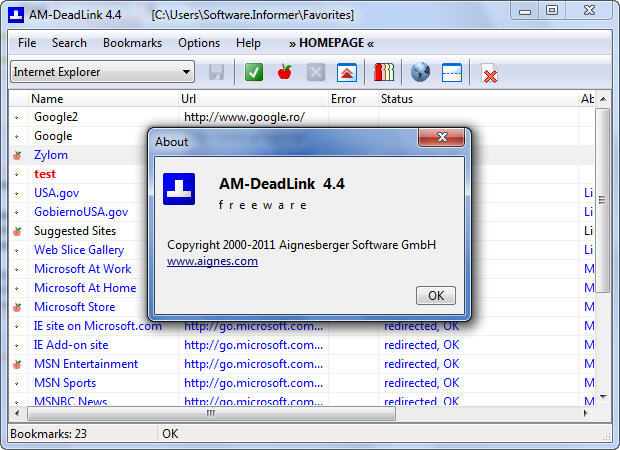Viewport: 620px width, 450px height.
Task: Click the horizontal scrollbar right arrow
Action: [x=586, y=413]
